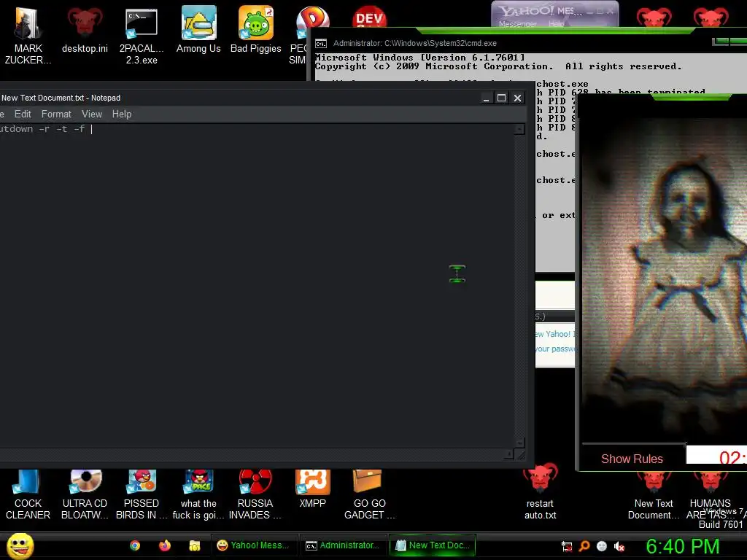This screenshot has height=560, width=747.
Task: Open Help menu in Yahoo Messenger window
Action: pyautogui.click(x=556, y=24)
